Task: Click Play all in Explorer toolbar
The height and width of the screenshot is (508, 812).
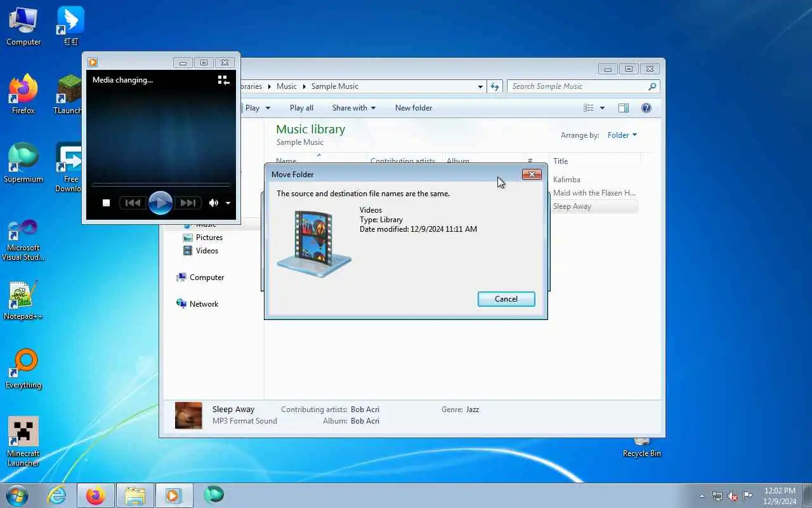Action: 301,108
